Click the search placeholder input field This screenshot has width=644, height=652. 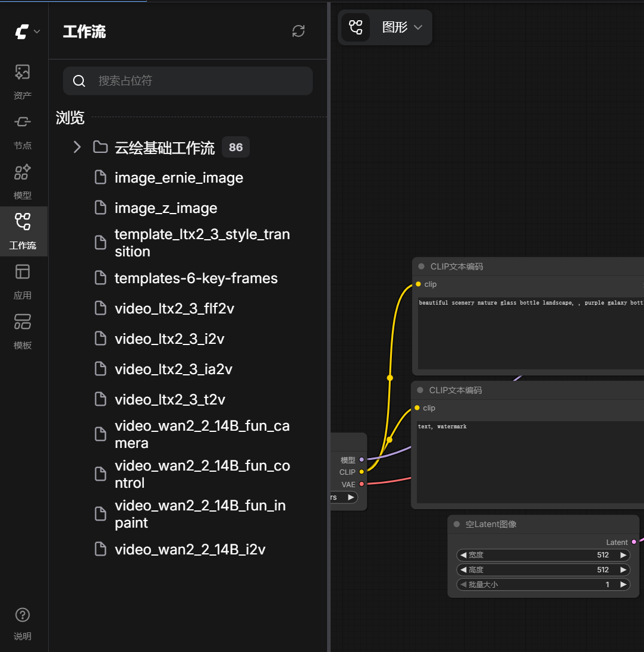point(188,81)
